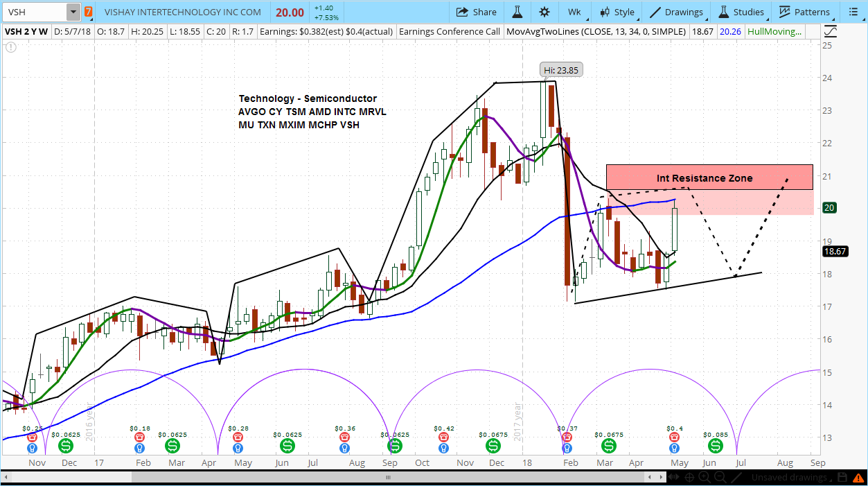The height and width of the screenshot is (486, 868).
Task: Click the red earnings icon labeled $0.4
Action: pos(674,437)
